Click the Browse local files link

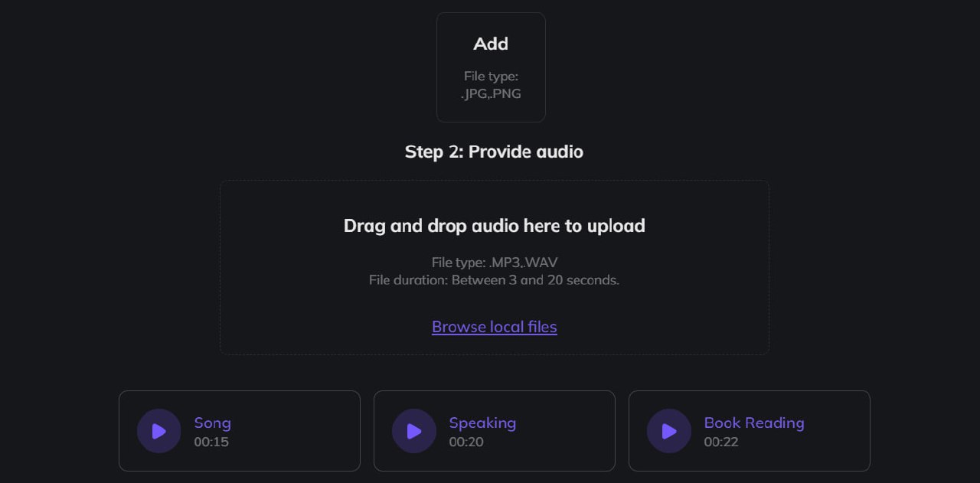[x=494, y=327]
